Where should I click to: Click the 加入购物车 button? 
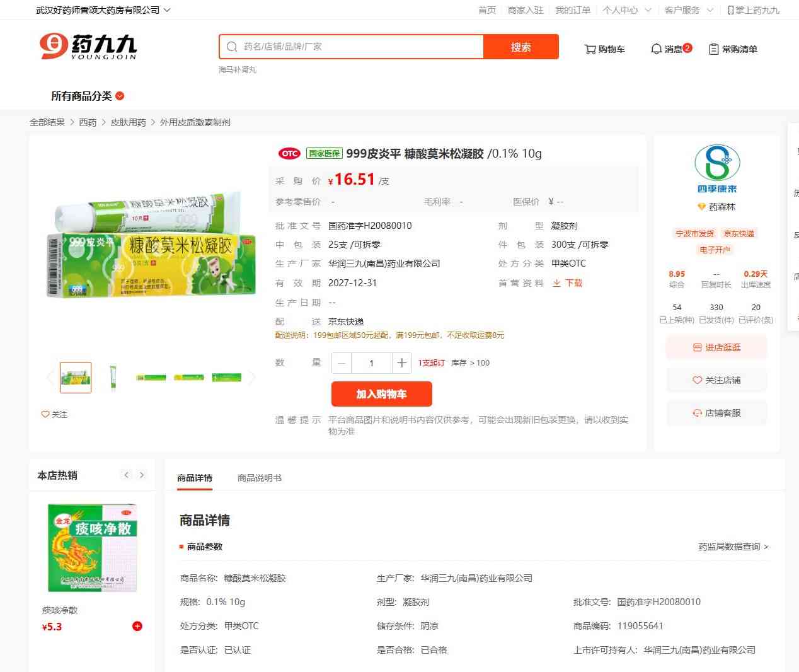tap(381, 394)
